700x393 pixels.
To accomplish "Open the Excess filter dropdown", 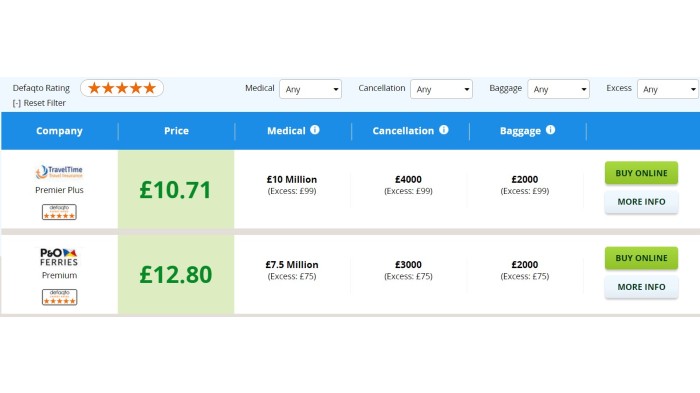I will click(x=668, y=89).
